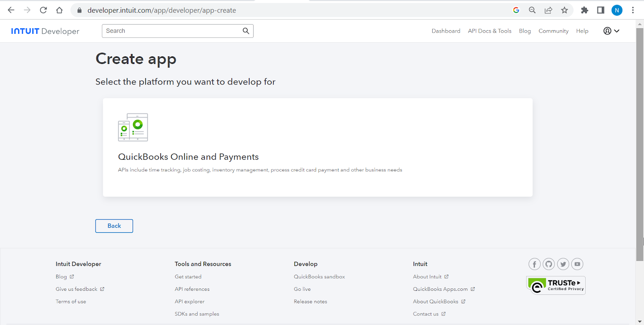Open Chrome profile avatar N
The image size is (644, 325).
617,10
